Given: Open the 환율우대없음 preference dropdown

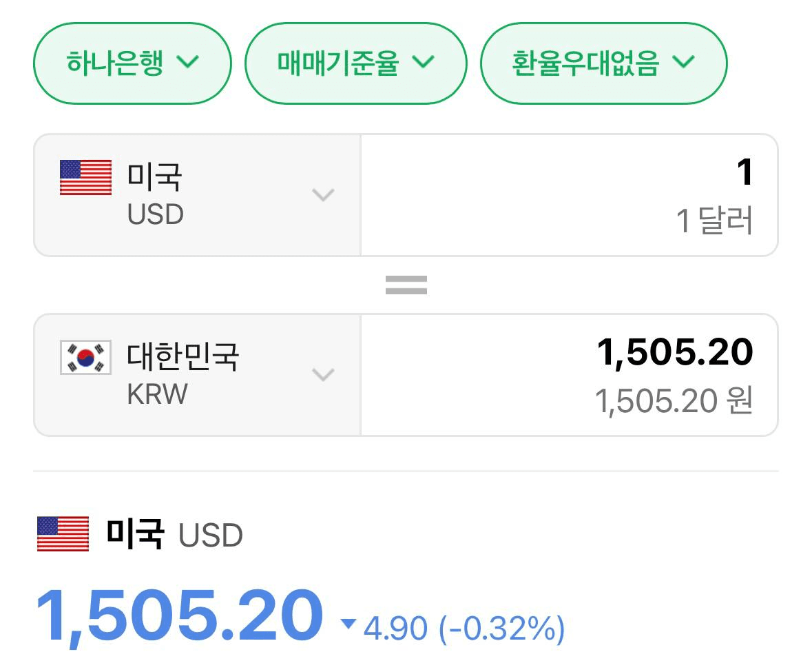Looking at the screenshot, I should [x=603, y=63].
